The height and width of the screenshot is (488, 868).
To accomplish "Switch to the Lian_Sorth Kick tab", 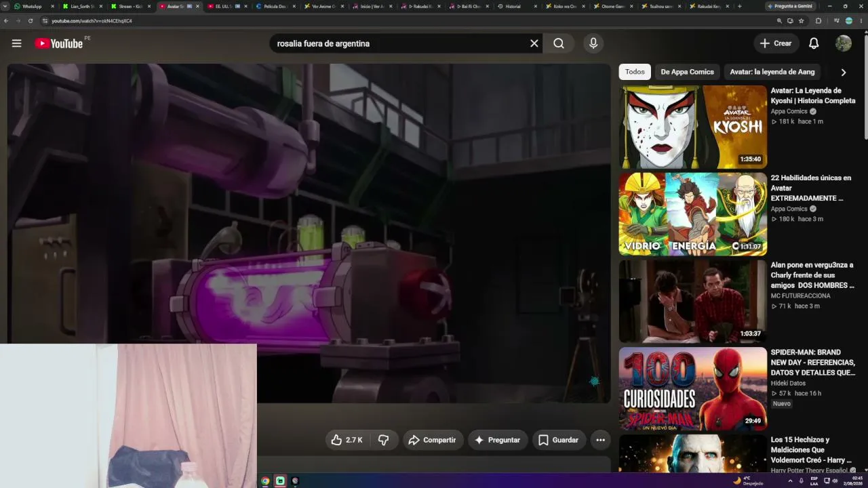I will (x=82, y=6).
